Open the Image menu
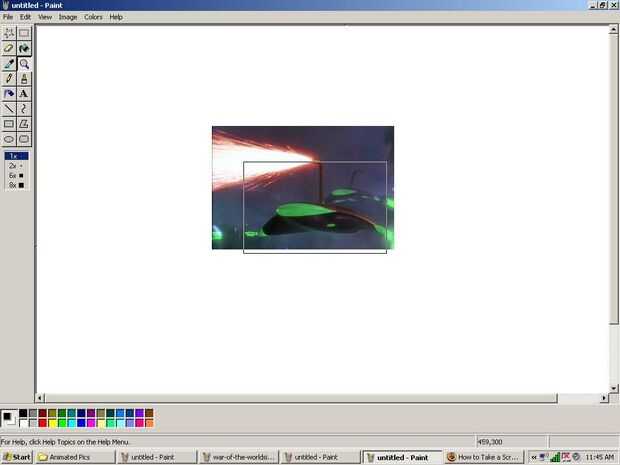 [x=68, y=17]
